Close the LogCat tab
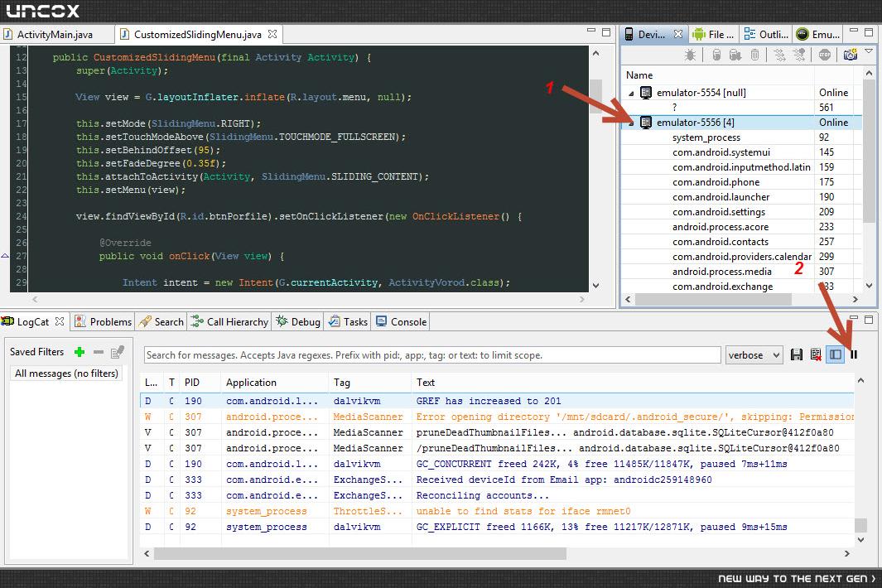882x588 pixels. pyautogui.click(x=60, y=321)
